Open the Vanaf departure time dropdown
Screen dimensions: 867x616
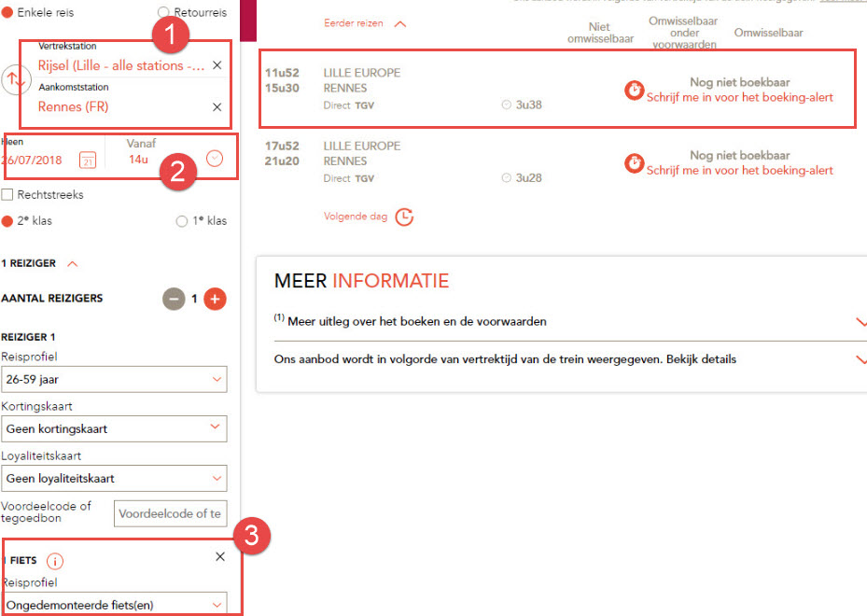(x=215, y=159)
